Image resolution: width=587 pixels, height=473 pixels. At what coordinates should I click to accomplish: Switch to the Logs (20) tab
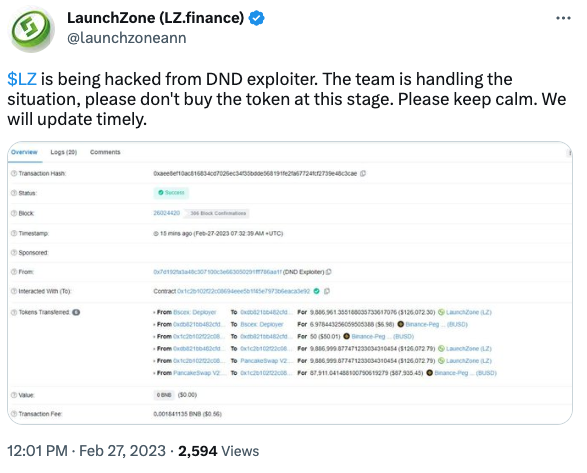64,152
